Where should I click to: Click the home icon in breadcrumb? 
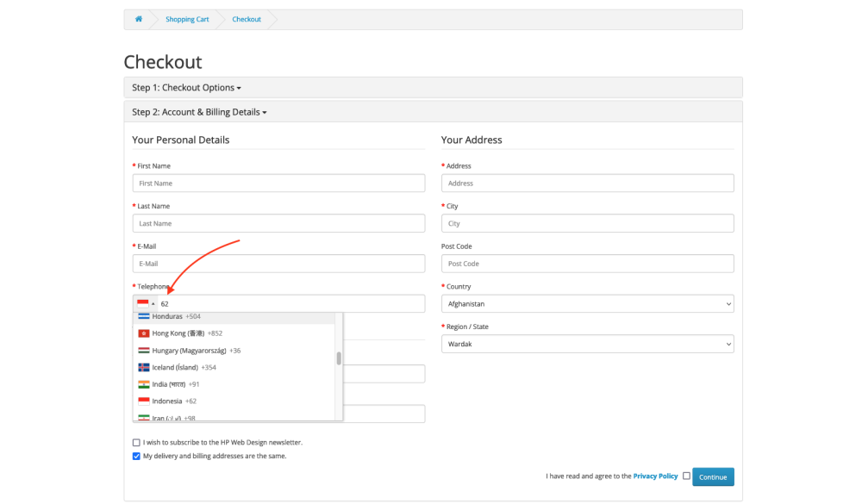tap(138, 19)
